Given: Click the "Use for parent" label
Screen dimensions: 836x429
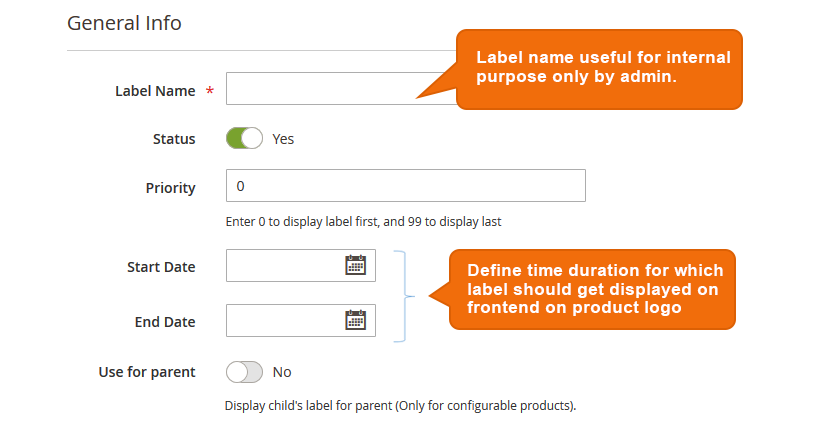Looking at the screenshot, I should coord(147,372).
